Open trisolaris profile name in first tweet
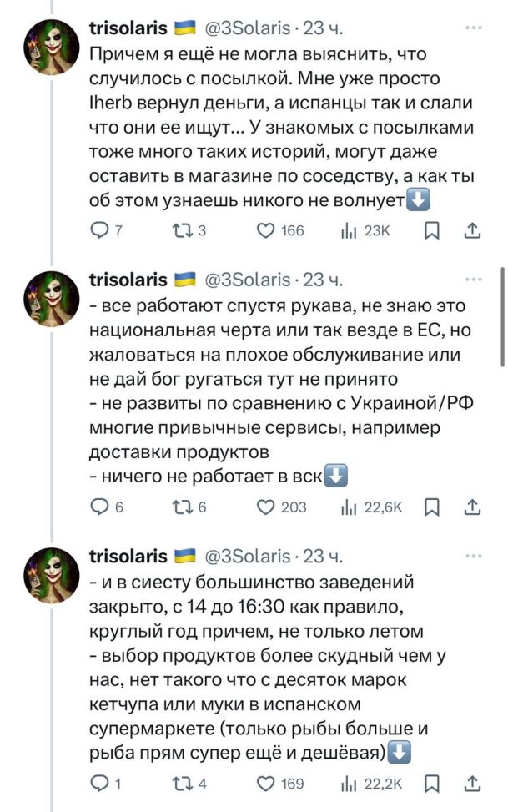This screenshot has width=508, height=812. 128,28
